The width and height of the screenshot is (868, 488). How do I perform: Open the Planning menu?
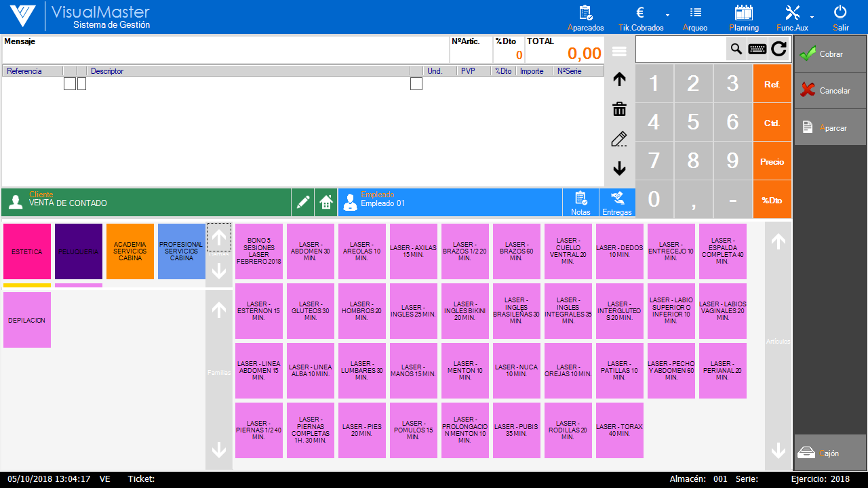pyautogui.click(x=744, y=18)
